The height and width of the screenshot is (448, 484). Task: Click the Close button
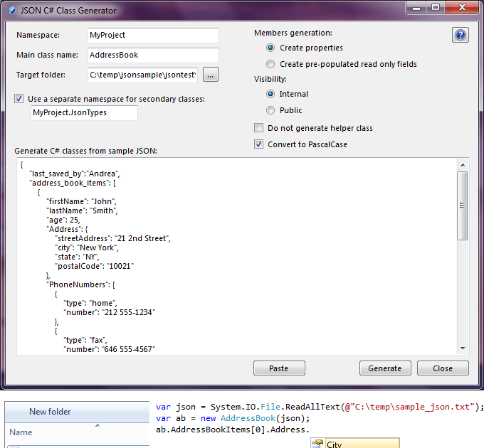(x=443, y=368)
